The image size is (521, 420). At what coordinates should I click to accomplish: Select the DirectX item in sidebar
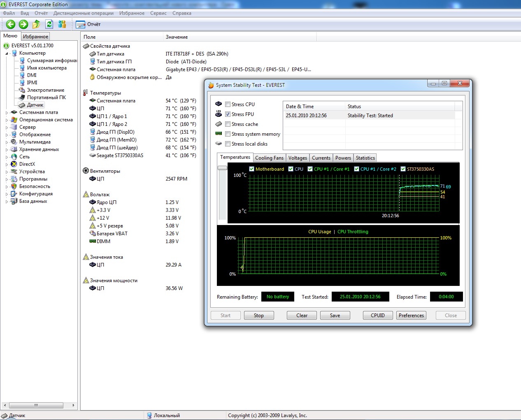(27, 164)
